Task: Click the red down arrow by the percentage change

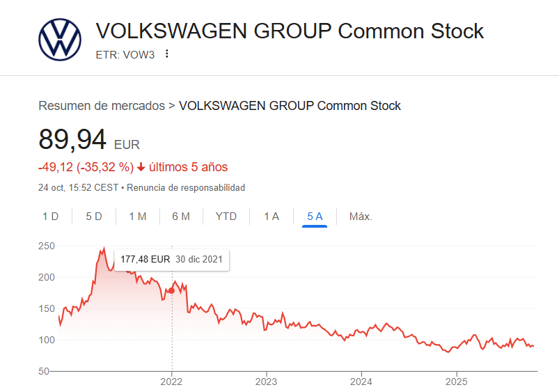Action: click(141, 167)
